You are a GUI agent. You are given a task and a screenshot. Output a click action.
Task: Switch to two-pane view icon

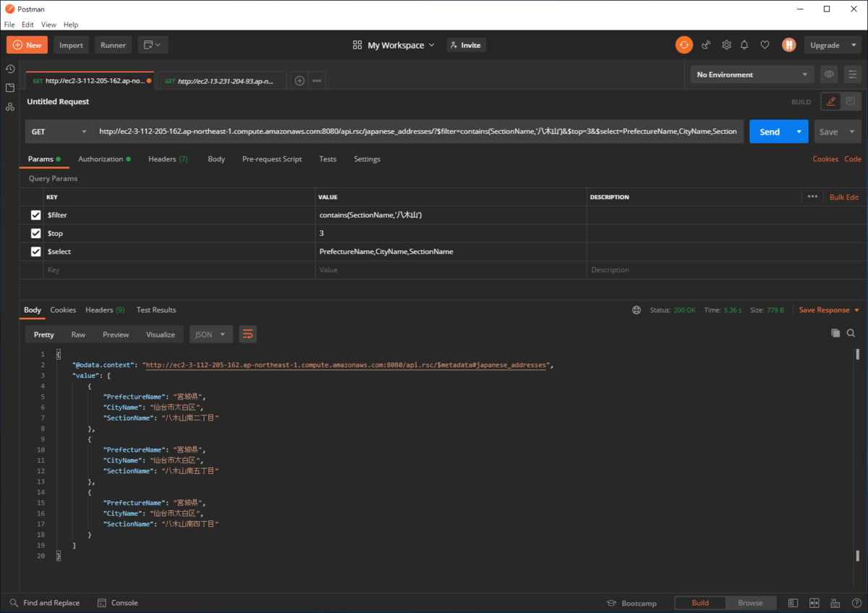coord(814,603)
